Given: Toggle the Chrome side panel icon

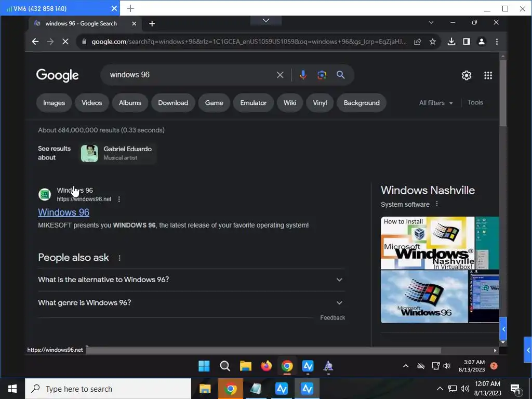Looking at the screenshot, I should 467,42.
